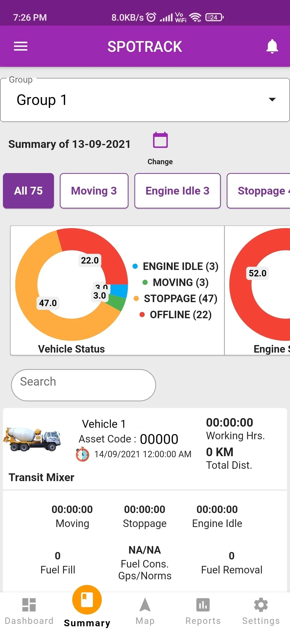Tap the Vehicle 1 name
The height and width of the screenshot is (644, 290).
click(104, 424)
